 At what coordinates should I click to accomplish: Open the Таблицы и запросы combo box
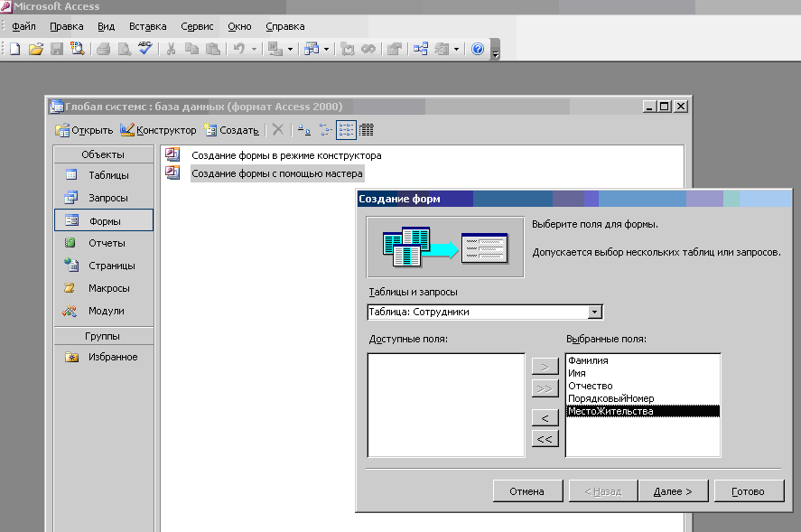pyautogui.click(x=485, y=312)
